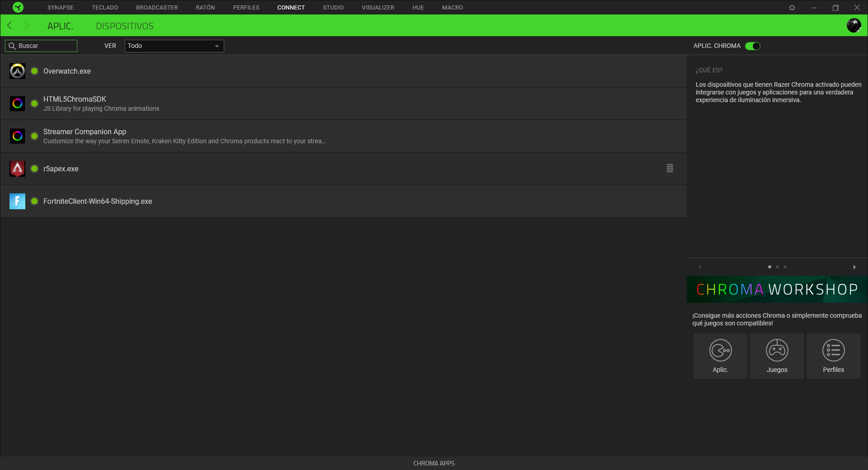Open the STUDIO tab
868x470 pixels.
click(x=333, y=8)
